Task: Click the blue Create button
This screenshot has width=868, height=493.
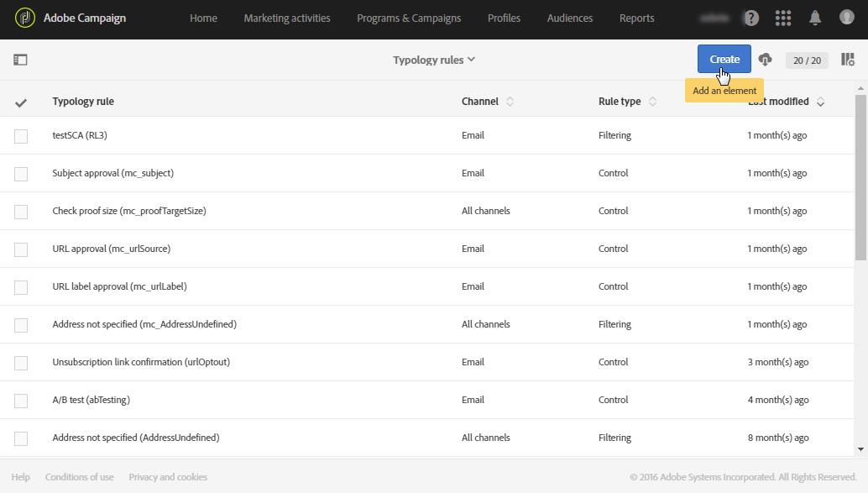Action: pyautogui.click(x=724, y=59)
